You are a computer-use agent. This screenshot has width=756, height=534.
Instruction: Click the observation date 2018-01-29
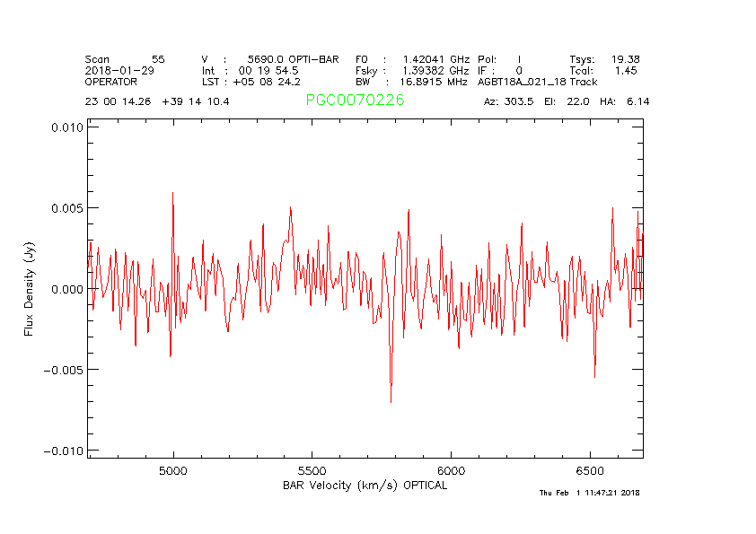[x=119, y=70]
